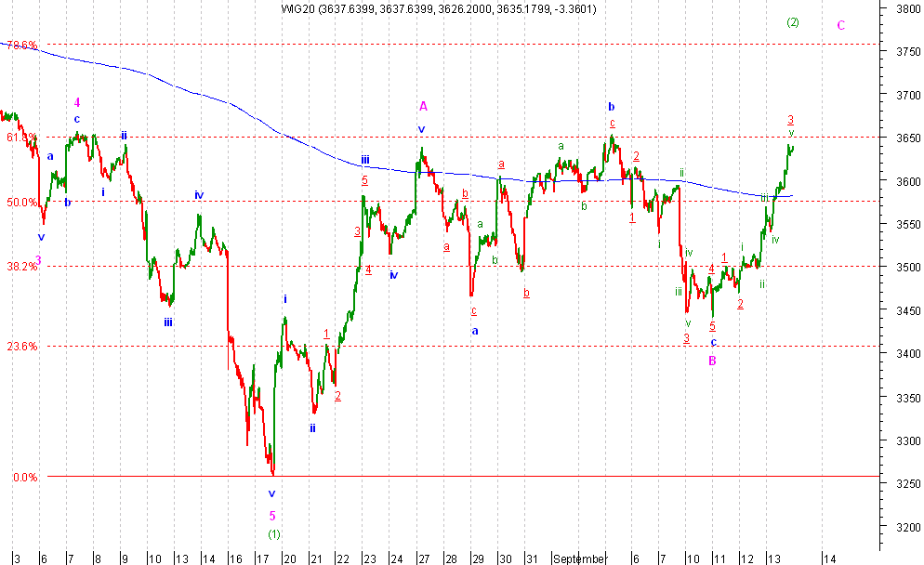This screenshot has height=565, width=924.
Task: Click date label 24 on the time axis
Action: point(397,558)
